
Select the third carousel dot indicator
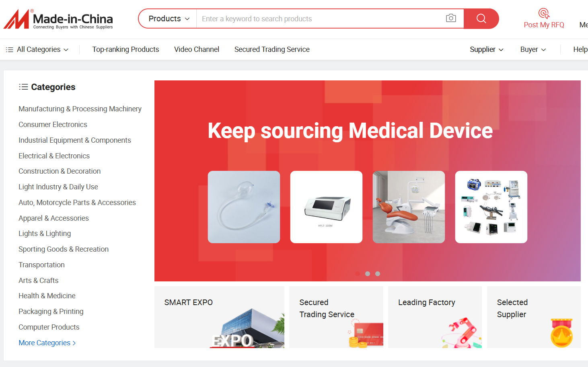tap(378, 274)
